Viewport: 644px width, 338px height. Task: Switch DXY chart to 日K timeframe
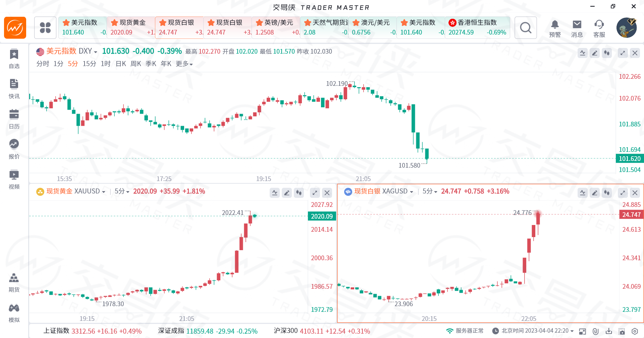(121, 64)
